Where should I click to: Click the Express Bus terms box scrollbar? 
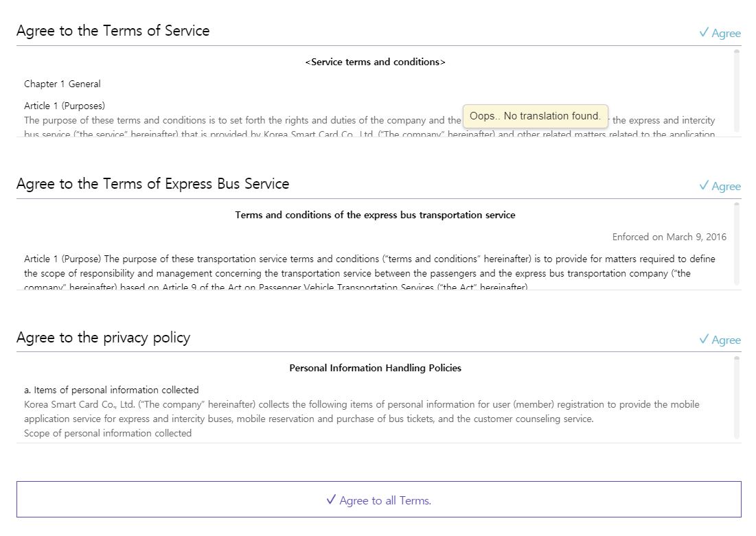coord(737,242)
